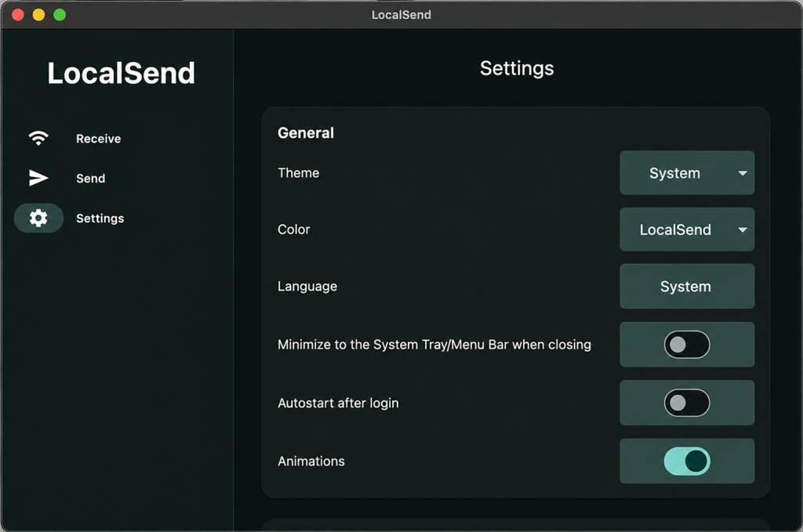Click the Autostart after login label

point(338,403)
